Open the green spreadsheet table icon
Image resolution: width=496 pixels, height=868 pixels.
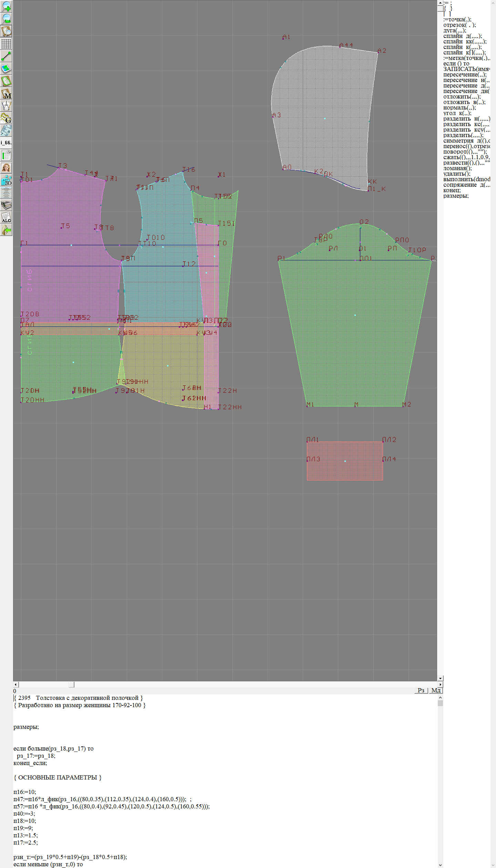coord(6,155)
